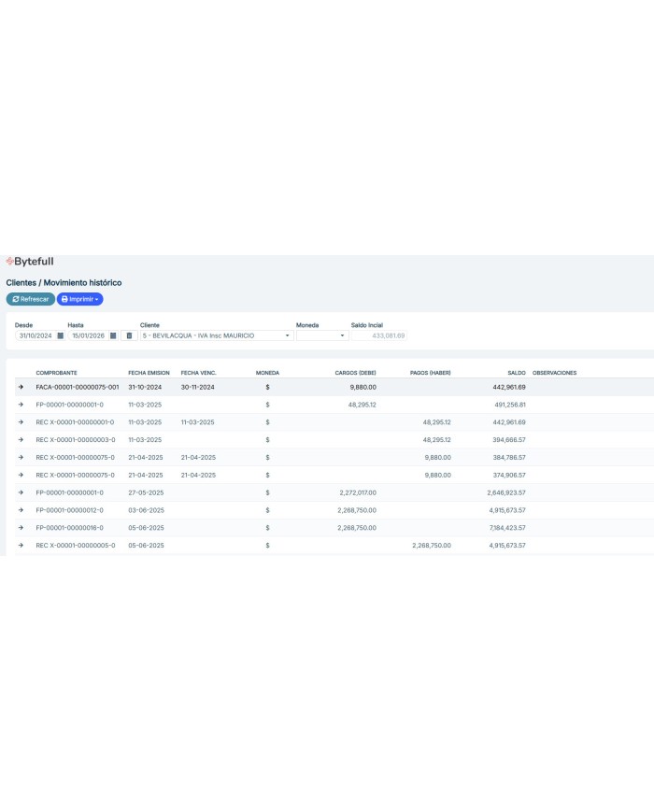
Task: Open the Imprimir dropdown menu
Action: tap(79, 299)
